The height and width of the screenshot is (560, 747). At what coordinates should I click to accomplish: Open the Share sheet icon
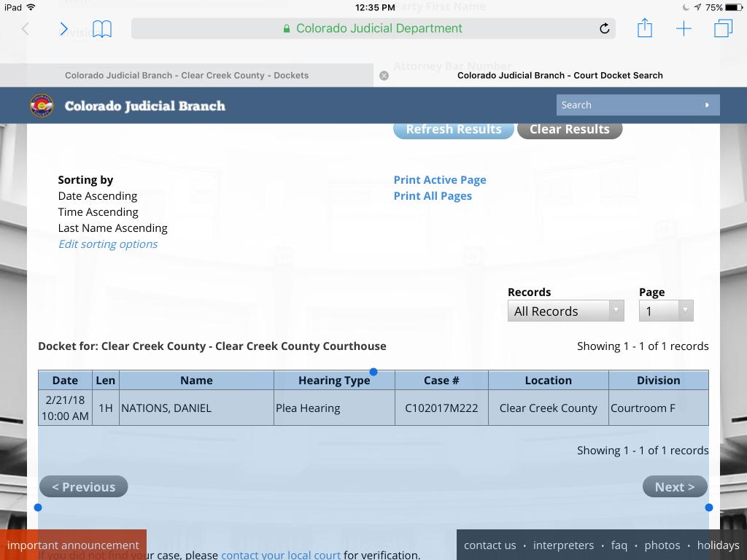[644, 28]
